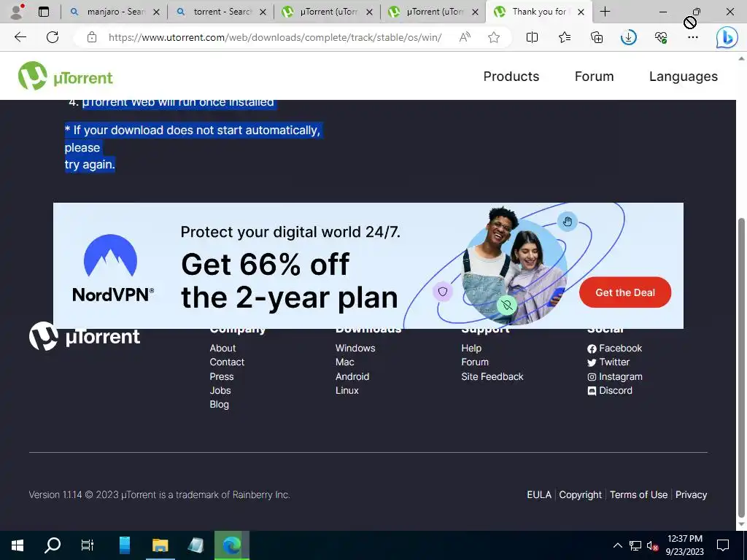Open the Terms of Use link
Image resolution: width=747 pixels, height=560 pixels.
tap(638, 495)
